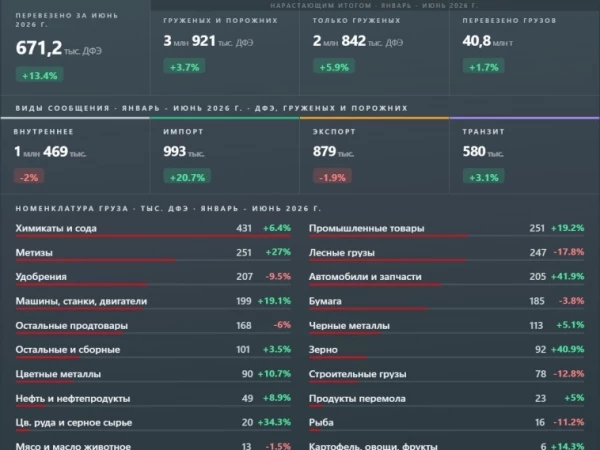Click the Номенклатура груза section heading

(168, 209)
